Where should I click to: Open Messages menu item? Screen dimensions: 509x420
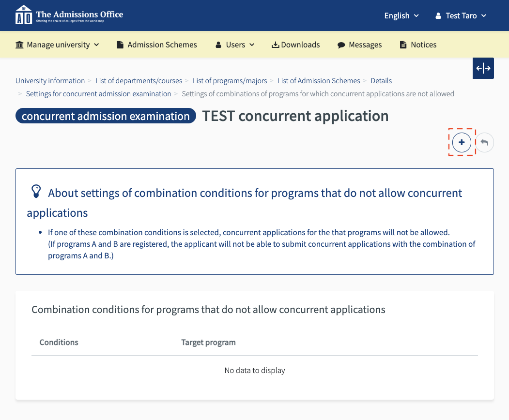click(360, 45)
